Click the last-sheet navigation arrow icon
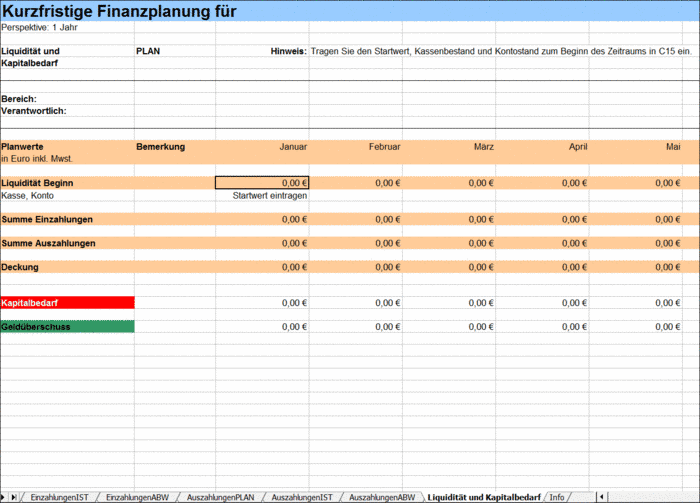The image size is (700, 503). (x=14, y=497)
